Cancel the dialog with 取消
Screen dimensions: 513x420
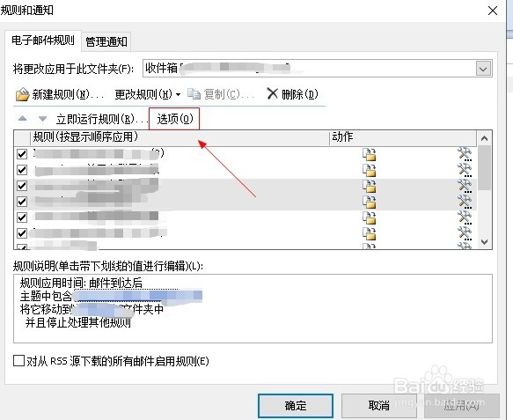[x=379, y=406]
